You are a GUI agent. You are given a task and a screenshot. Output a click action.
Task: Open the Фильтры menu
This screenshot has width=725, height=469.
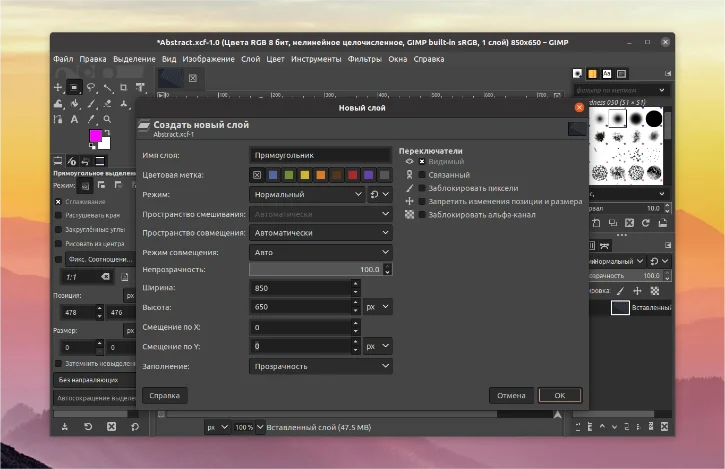[x=364, y=59]
